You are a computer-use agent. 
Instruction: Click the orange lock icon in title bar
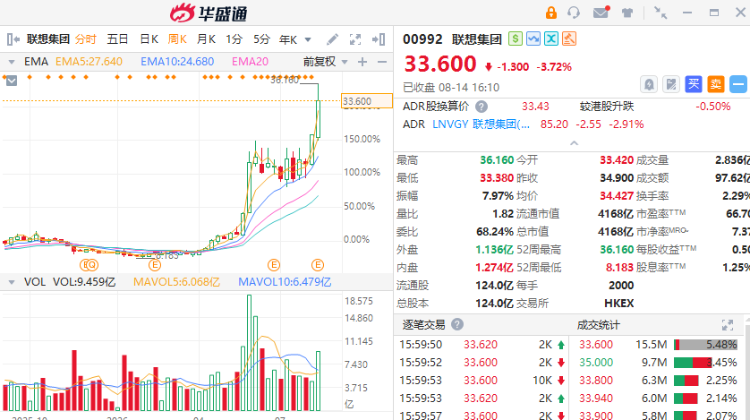[551, 12]
